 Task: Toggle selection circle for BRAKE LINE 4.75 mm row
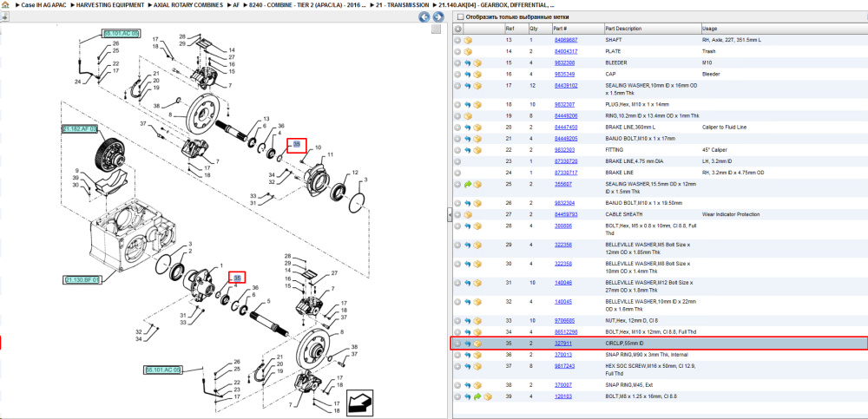457,161
